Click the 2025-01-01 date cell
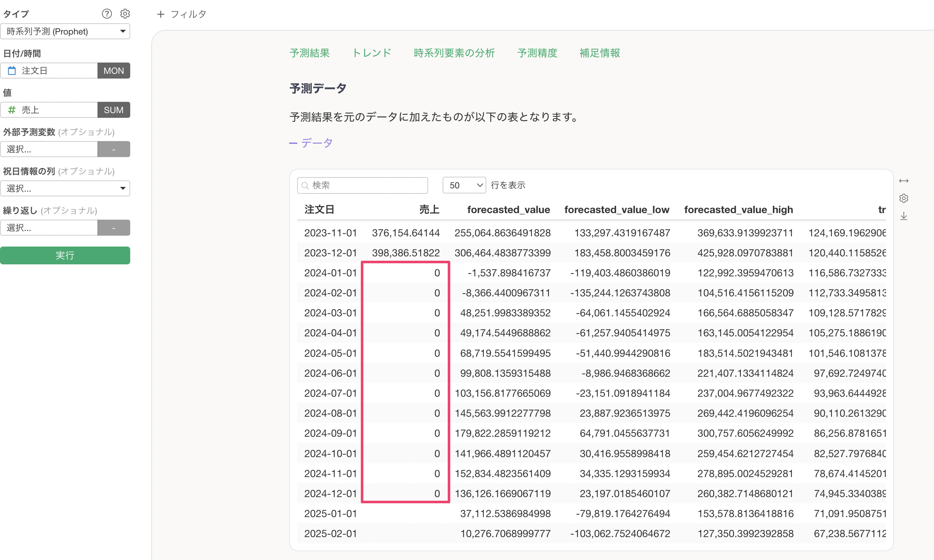The height and width of the screenshot is (560, 934). 331,513
